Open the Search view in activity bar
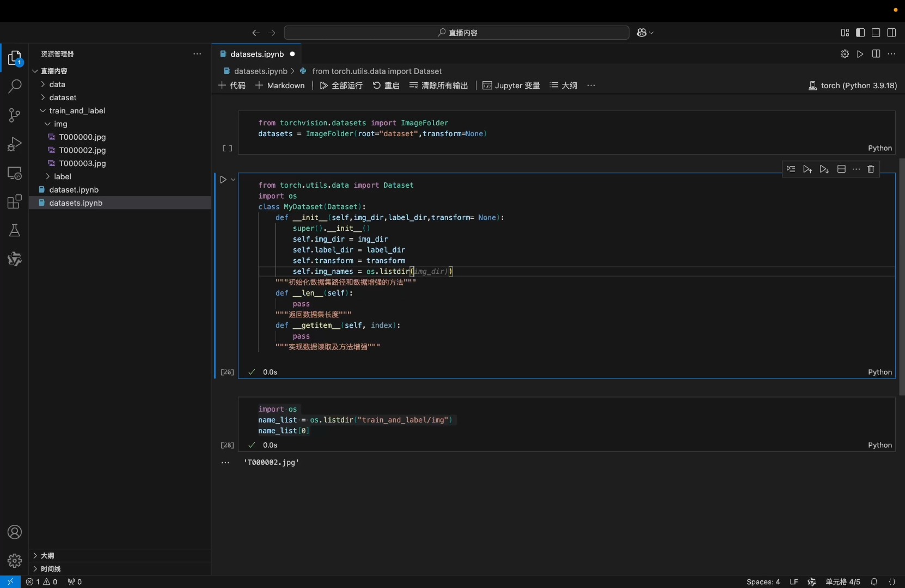The height and width of the screenshot is (588, 905). pyautogui.click(x=15, y=86)
